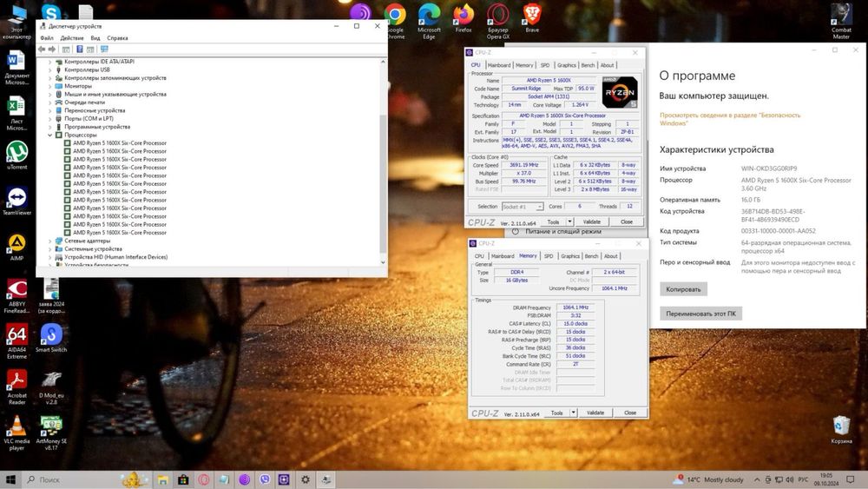Click Переименовать этот ПК button
The image size is (868, 489).
pyautogui.click(x=700, y=314)
